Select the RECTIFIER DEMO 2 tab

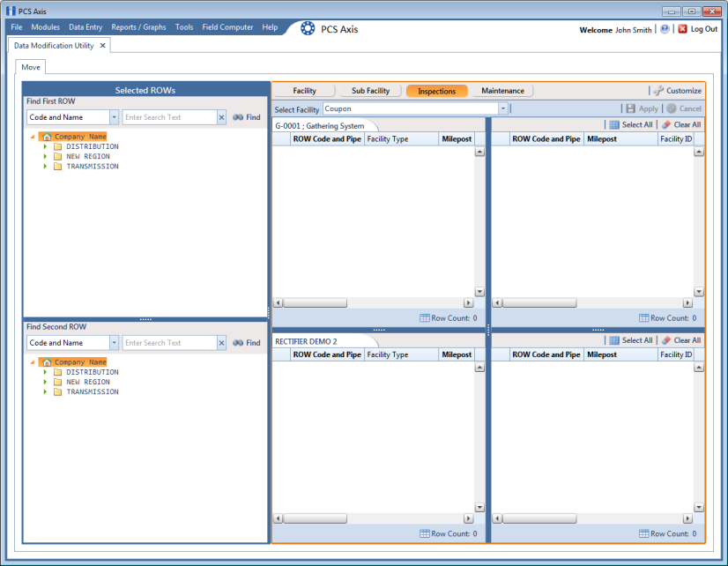click(306, 342)
